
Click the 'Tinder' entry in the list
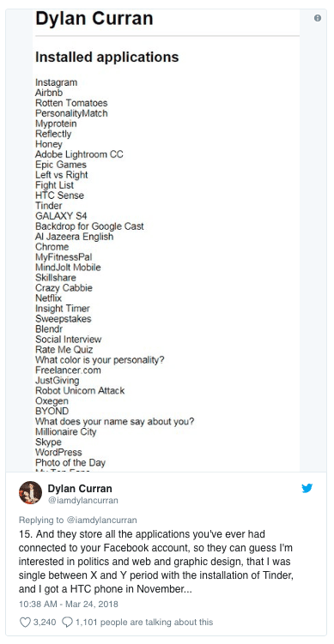49,206
